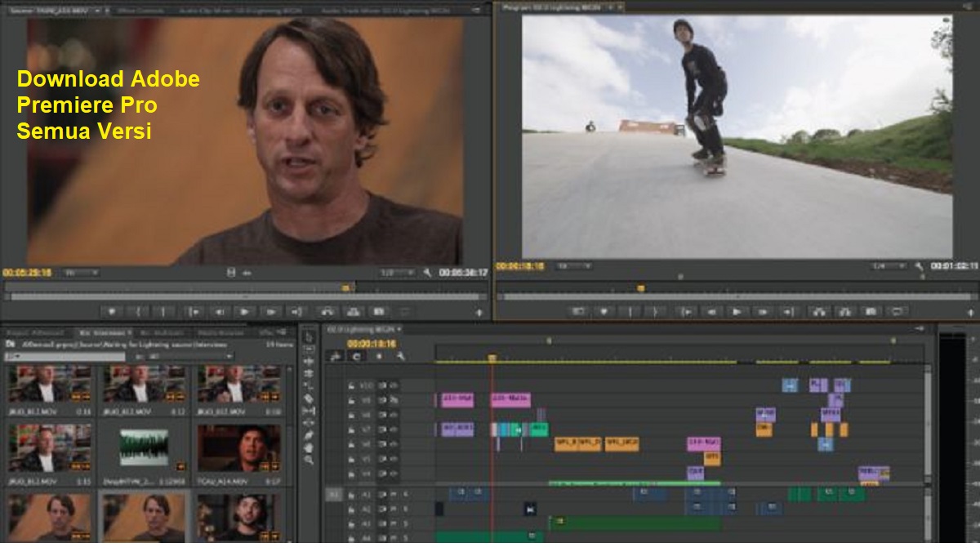Select the Pen tool in tools panel
This screenshot has height=552, width=980.
(309, 435)
